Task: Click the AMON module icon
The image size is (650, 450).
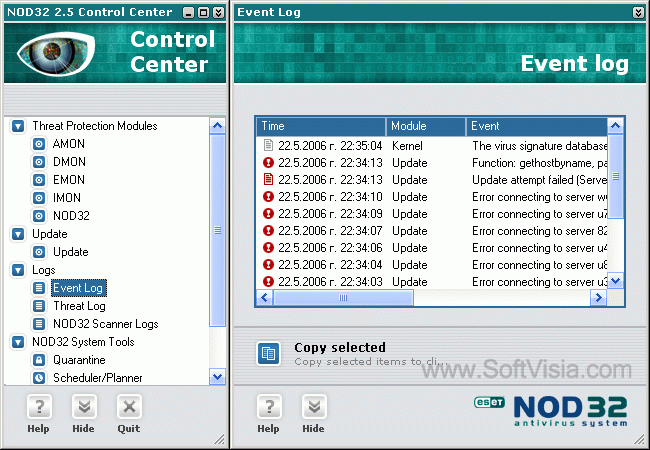Action: (39, 144)
